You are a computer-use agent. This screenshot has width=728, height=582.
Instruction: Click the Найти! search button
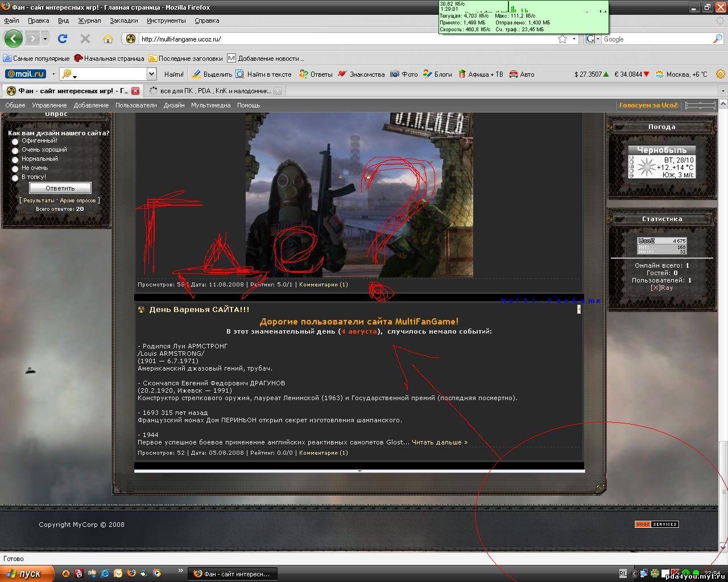tap(174, 74)
